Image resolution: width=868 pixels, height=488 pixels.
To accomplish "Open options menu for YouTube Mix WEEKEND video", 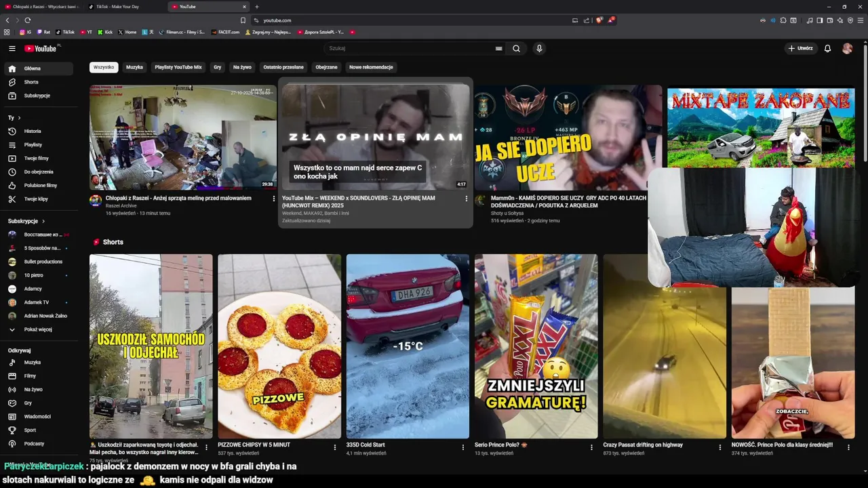I will coord(466,199).
